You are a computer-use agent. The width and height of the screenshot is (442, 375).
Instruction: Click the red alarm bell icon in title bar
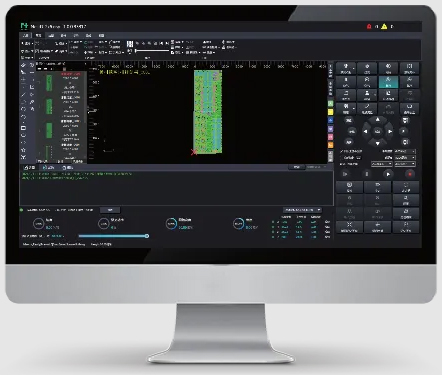pos(369,26)
